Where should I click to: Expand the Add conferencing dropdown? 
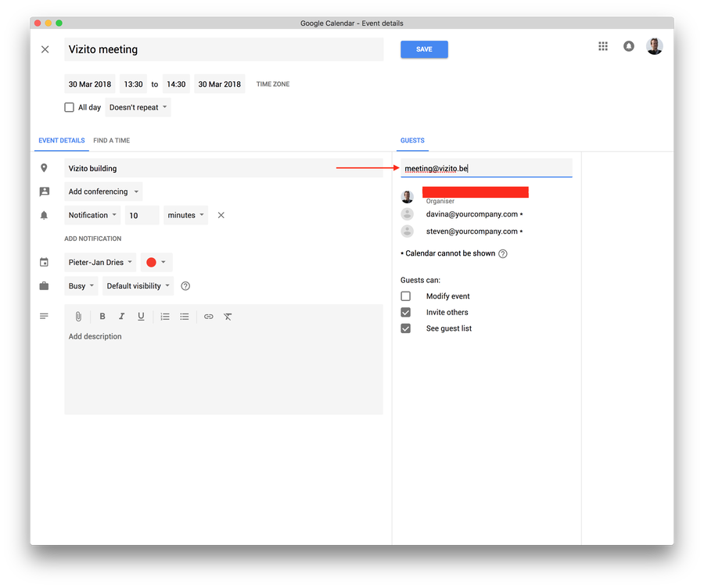click(x=103, y=192)
